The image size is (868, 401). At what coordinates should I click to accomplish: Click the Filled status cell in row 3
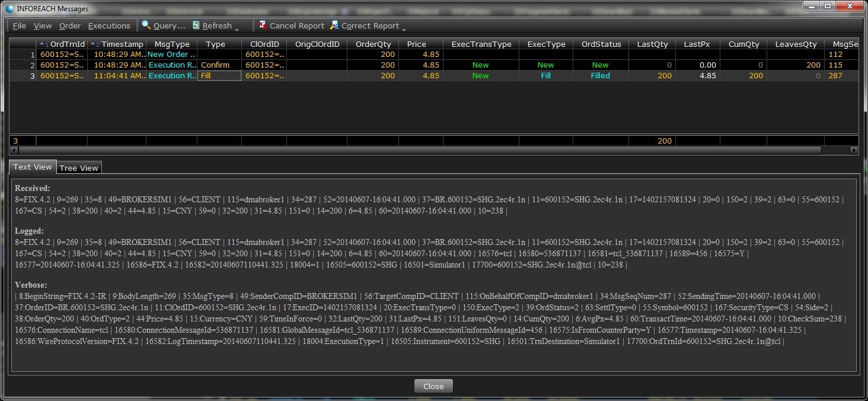[600, 76]
